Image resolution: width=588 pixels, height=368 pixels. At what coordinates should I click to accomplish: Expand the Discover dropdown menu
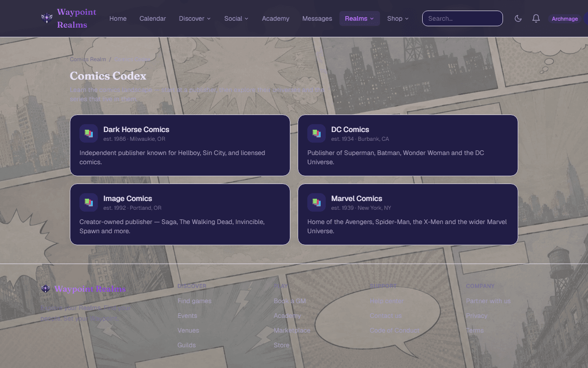[195, 18]
